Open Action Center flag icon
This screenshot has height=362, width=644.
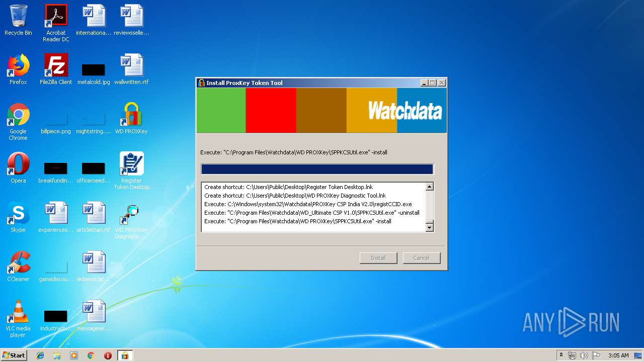coord(596,355)
